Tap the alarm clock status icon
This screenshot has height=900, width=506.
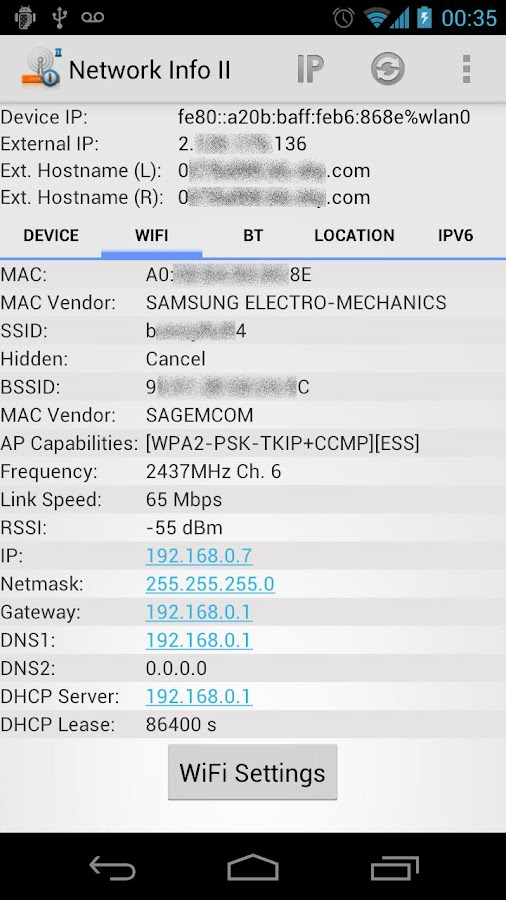tap(343, 17)
